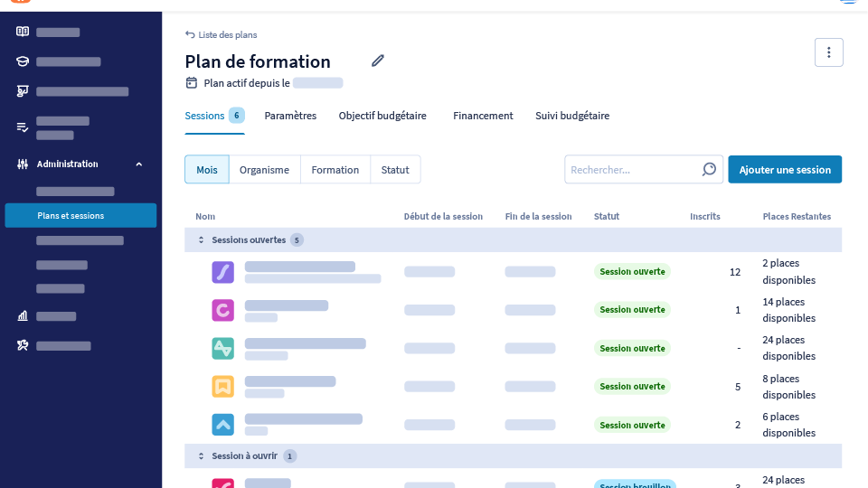Click the pencil edit icon beside plan title
The image size is (868, 488).
tap(378, 61)
